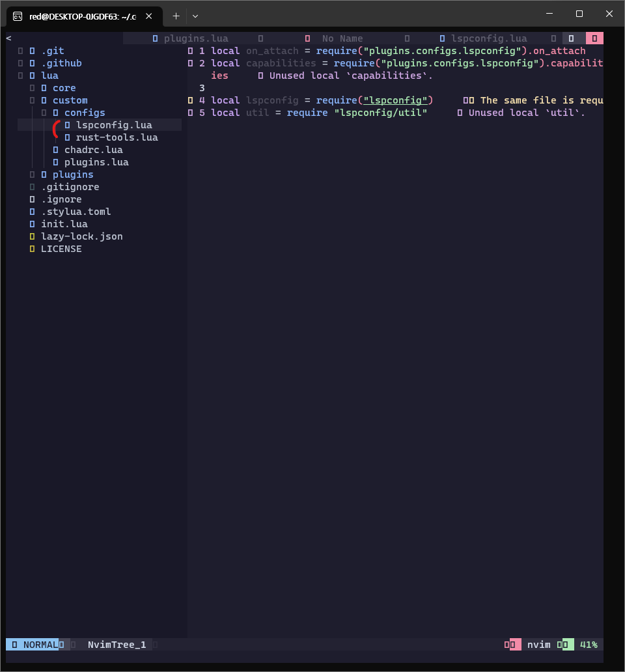Select the lazy-lock.json file name

pos(82,236)
